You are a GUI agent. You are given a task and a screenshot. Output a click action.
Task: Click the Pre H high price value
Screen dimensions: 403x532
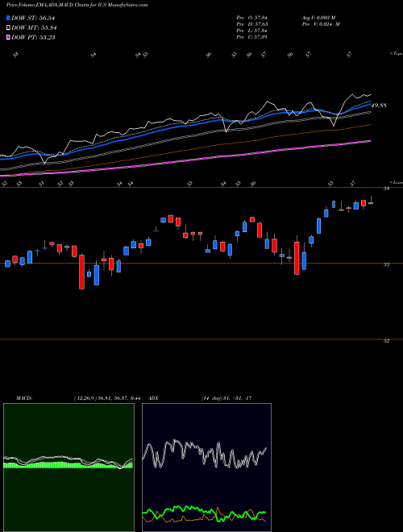(x=251, y=24)
